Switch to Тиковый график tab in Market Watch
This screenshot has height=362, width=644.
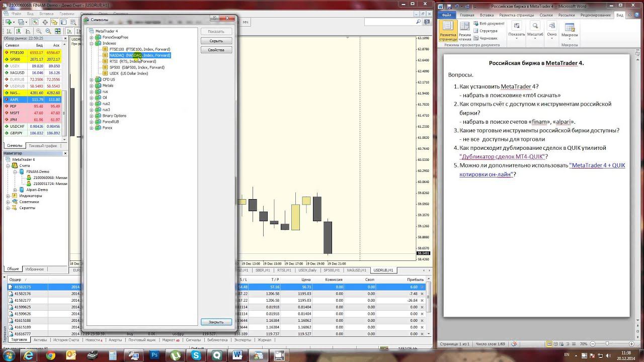click(43, 146)
